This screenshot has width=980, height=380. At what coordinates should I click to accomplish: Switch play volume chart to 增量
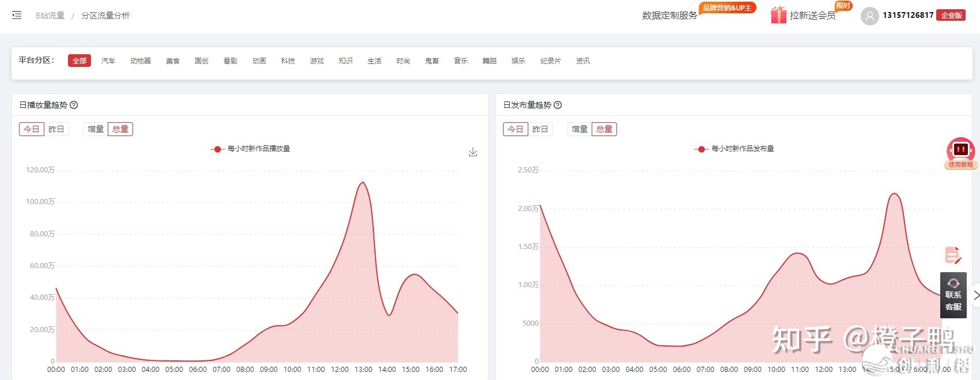point(96,129)
